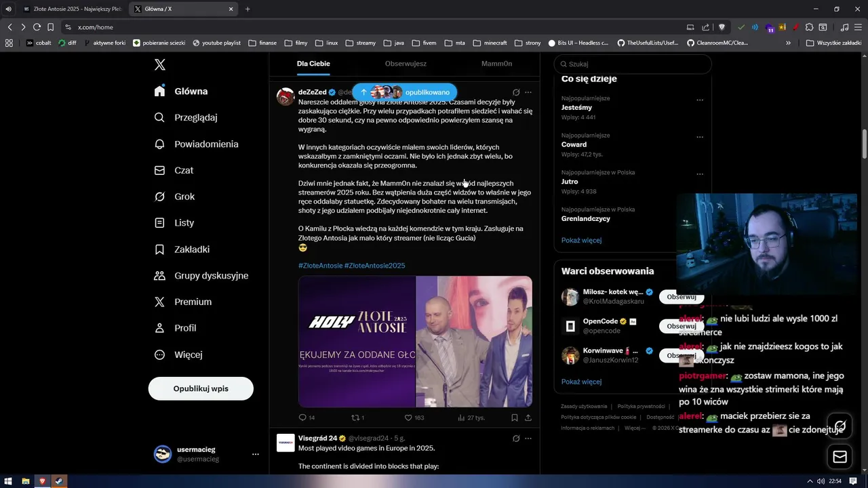Like deZeZed's post
868x488 pixels.
414,418
